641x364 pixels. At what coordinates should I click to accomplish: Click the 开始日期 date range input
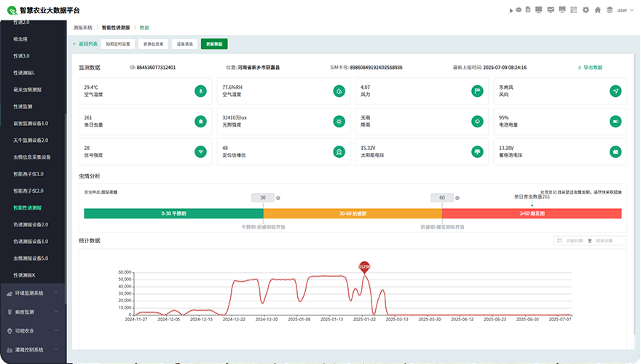coord(575,240)
